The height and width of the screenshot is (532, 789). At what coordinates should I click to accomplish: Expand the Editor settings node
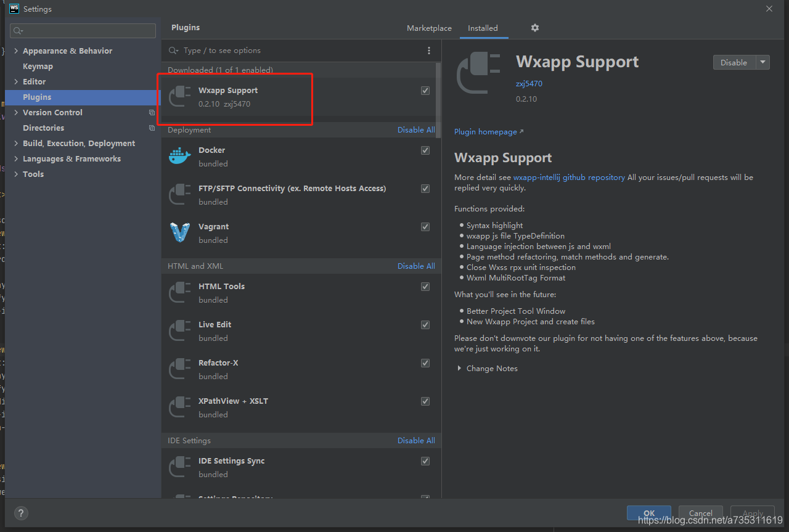[x=16, y=82]
